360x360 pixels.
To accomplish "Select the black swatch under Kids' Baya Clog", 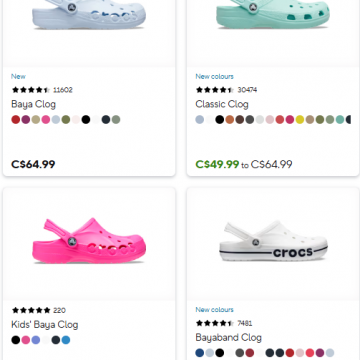I will 16,340.
